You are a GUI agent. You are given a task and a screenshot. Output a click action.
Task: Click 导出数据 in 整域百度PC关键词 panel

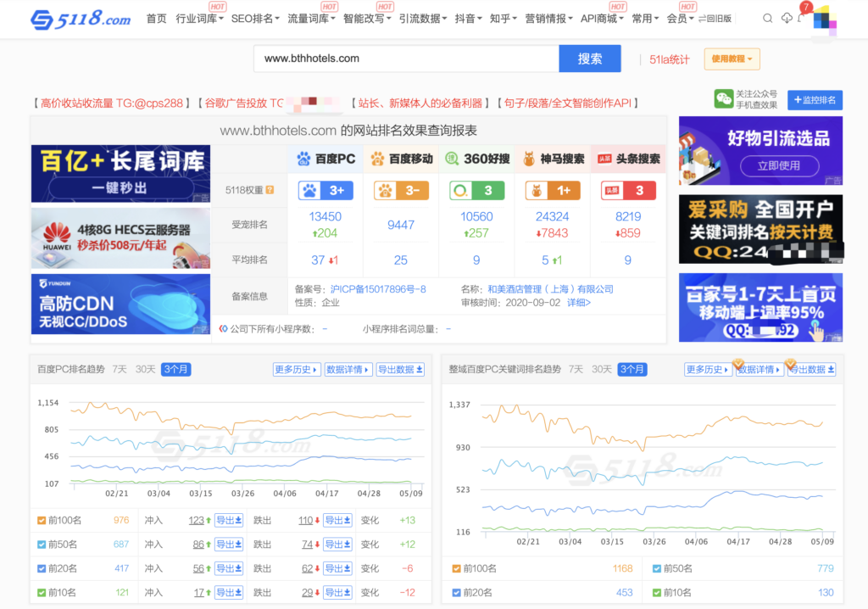(x=811, y=370)
